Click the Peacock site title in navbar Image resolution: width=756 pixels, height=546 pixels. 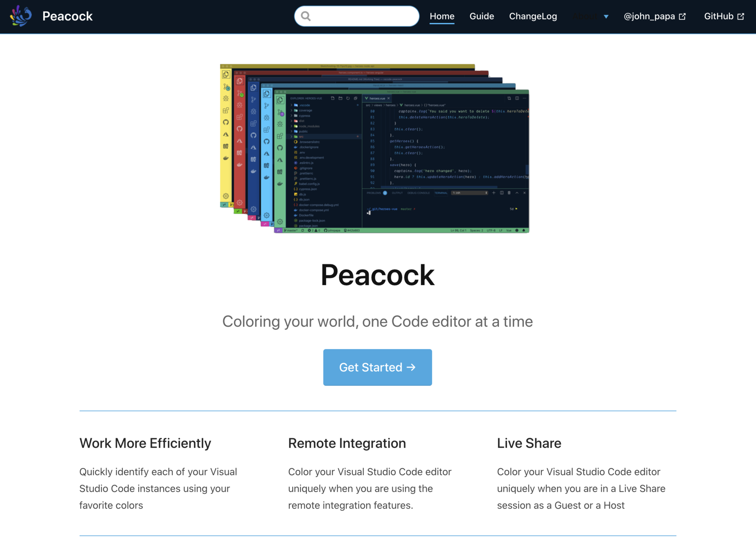pos(67,16)
